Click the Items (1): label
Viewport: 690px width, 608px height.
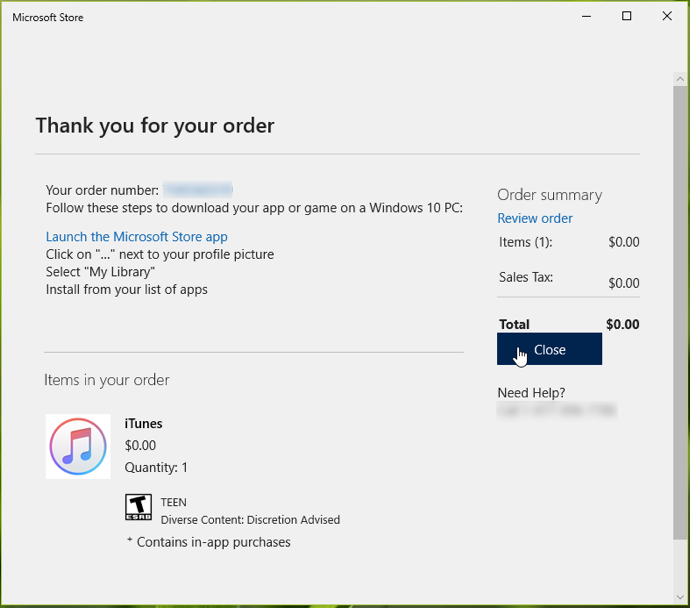coord(525,242)
